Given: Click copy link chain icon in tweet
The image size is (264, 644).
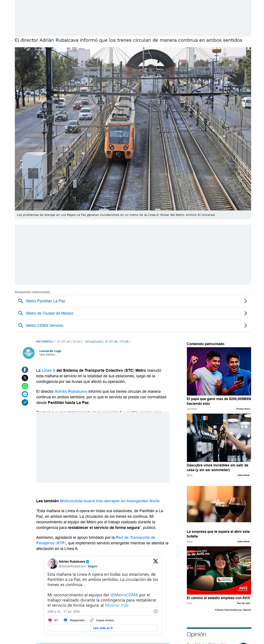Looking at the screenshot, I should 92,620.
